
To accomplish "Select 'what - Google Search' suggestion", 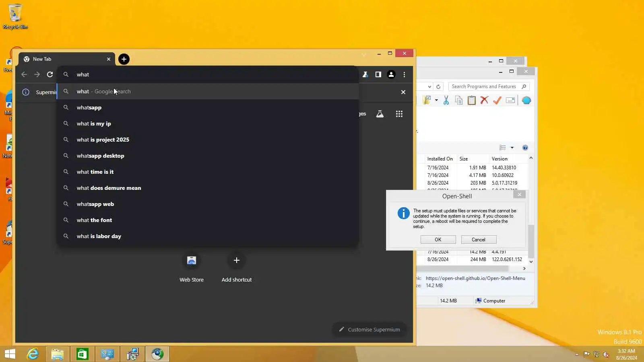I will [207, 91].
